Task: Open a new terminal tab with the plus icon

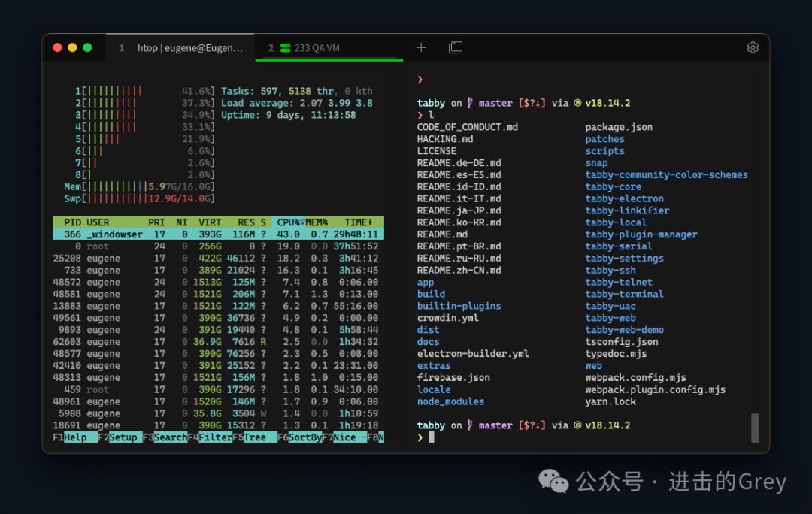Action: pos(421,47)
